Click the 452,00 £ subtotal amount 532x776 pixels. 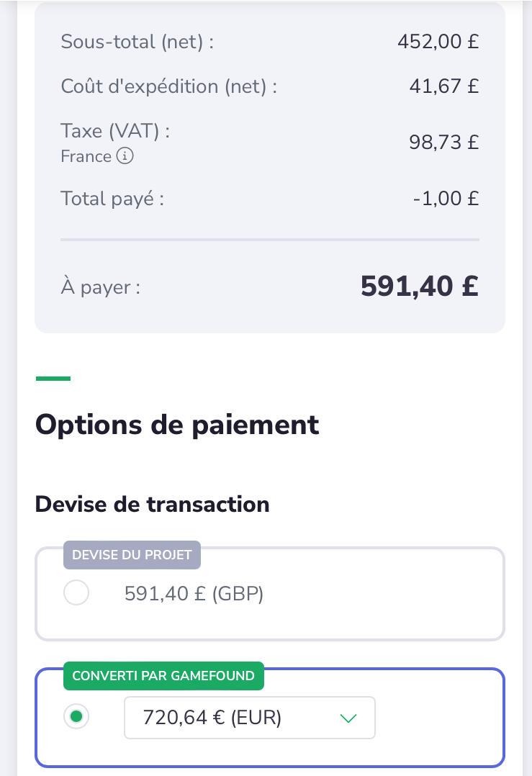pyautogui.click(x=438, y=41)
